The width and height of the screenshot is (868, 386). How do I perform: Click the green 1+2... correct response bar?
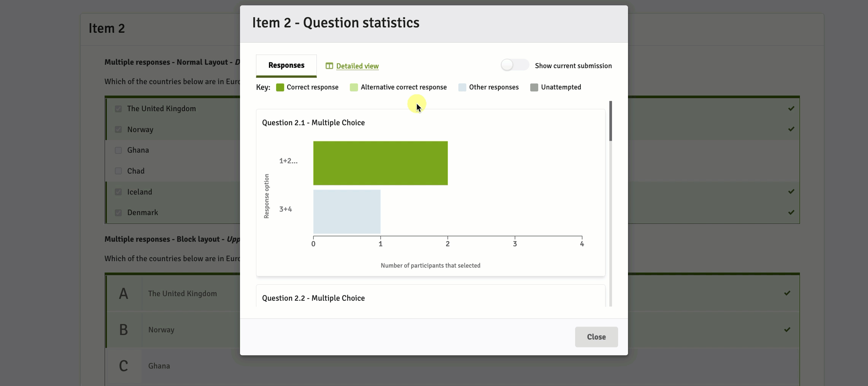coord(380,163)
